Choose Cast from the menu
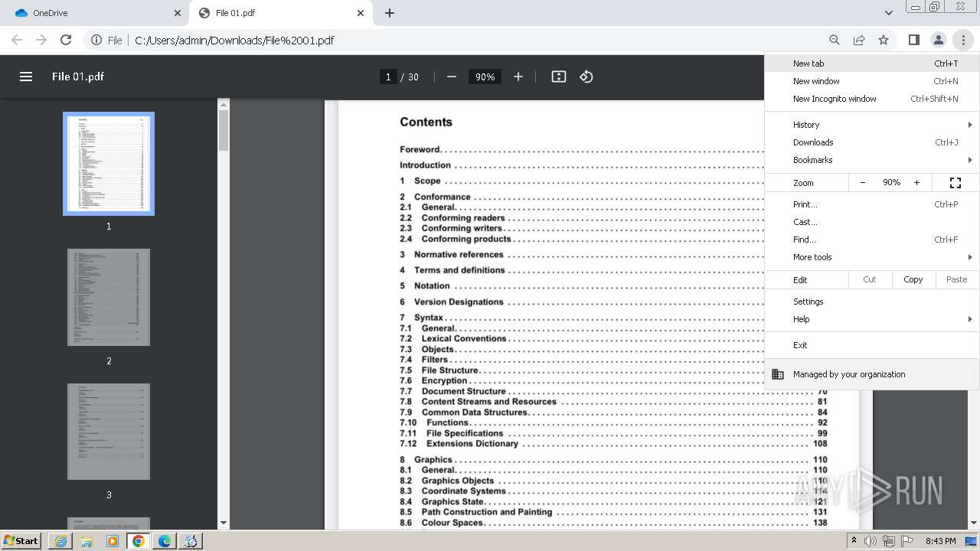This screenshot has width=980, height=551. (x=872, y=222)
